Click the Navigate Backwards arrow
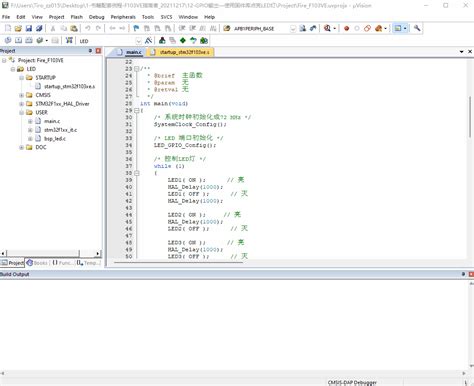The image size is (474, 386). coord(112,28)
